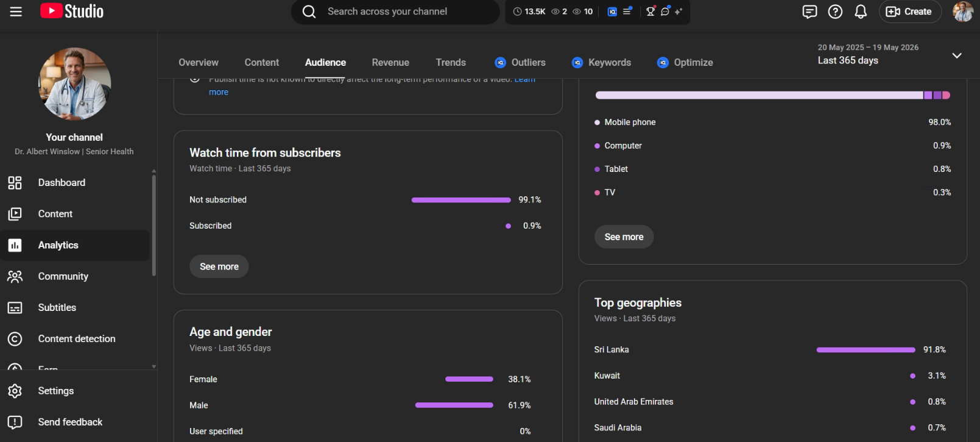Click the sparkle AI icon
The width and height of the screenshot is (980, 442).
click(679, 11)
